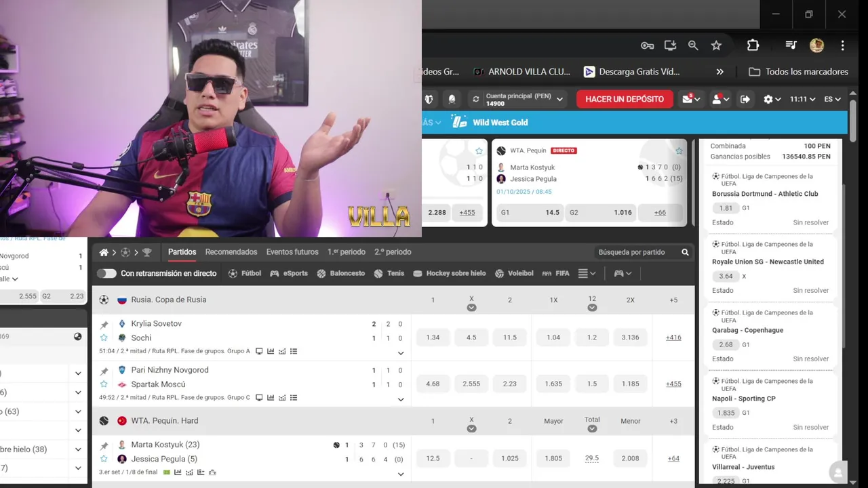Select G2 odds 1.016 in WTA card

point(600,212)
